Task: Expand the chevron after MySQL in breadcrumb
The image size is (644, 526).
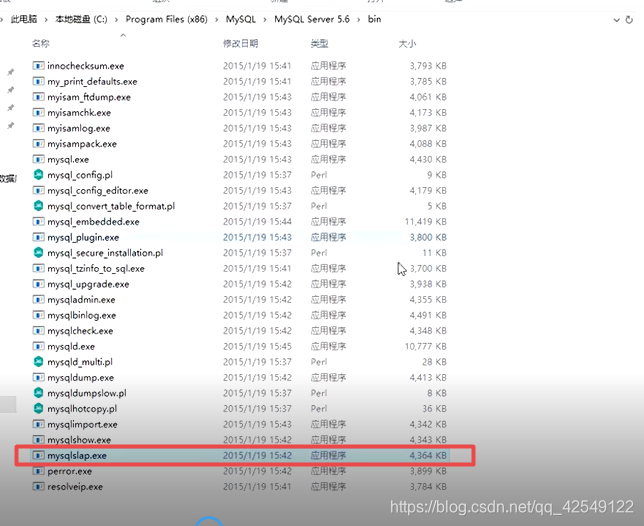Action: pyautogui.click(x=265, y=19)
